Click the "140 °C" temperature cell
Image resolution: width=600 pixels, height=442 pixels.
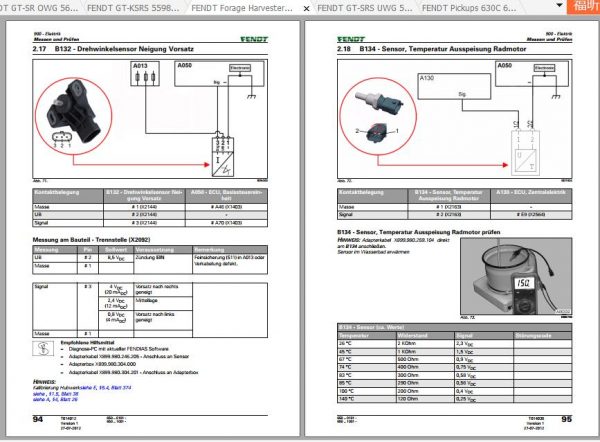[367, 399]
